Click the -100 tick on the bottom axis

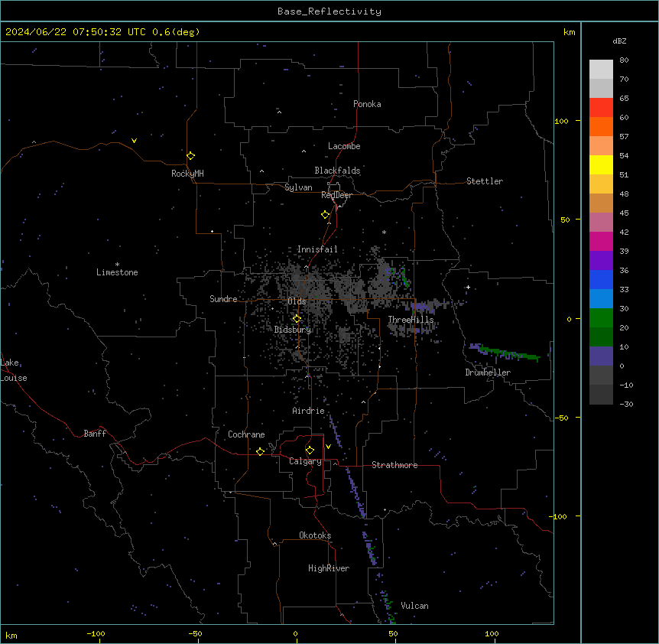(x=96, y=633)
